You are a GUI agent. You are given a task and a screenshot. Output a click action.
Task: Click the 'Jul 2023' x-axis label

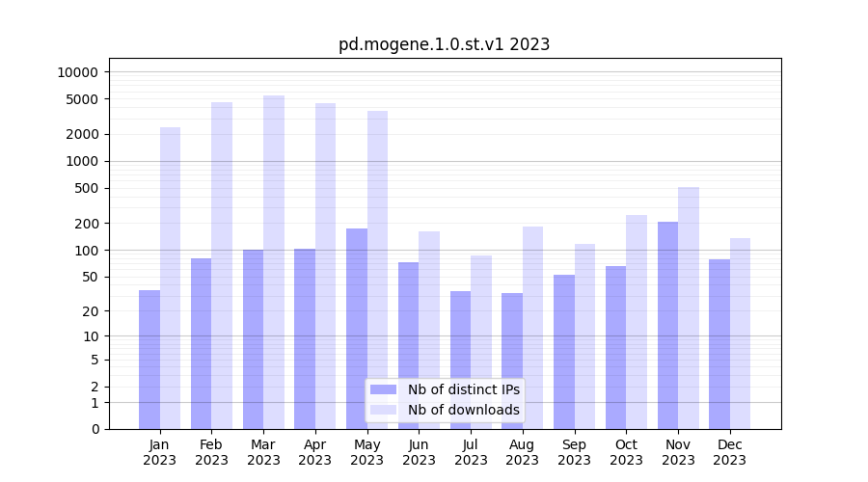(471, 452)
